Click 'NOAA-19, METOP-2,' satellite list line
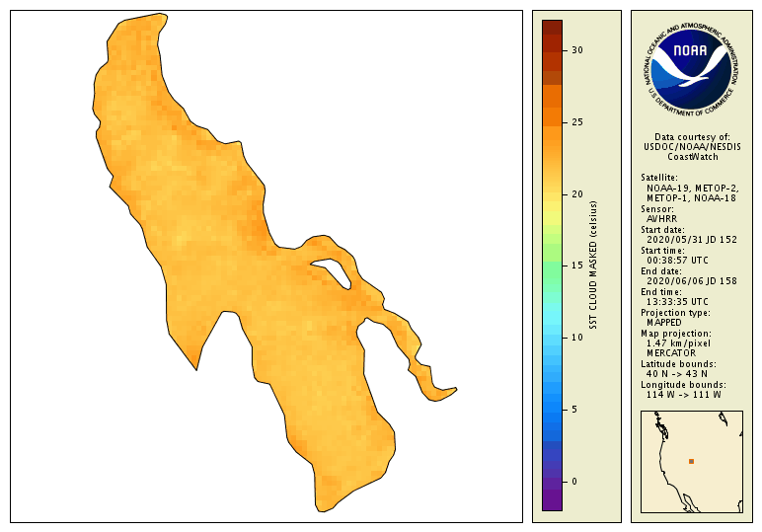The height and width of the screenshot is (532, 762). click(693, 188)
